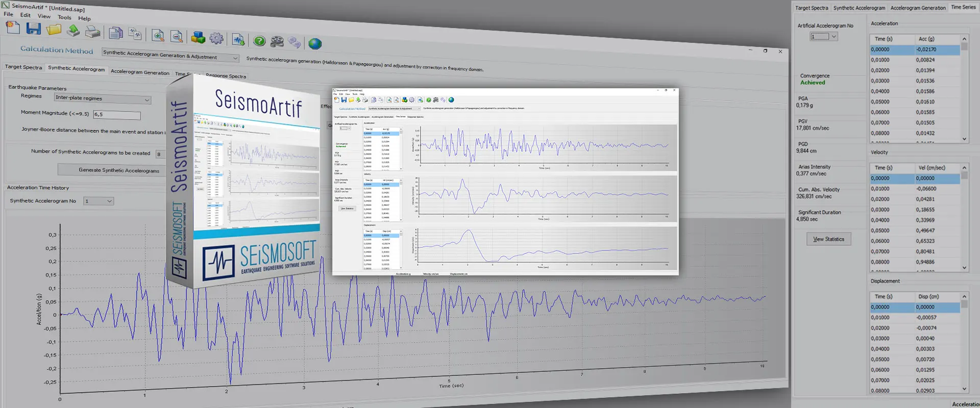Screen dimensions: 980x408
Task: Click the View Statistics button in the right panel
Action: tap(828, 239)
